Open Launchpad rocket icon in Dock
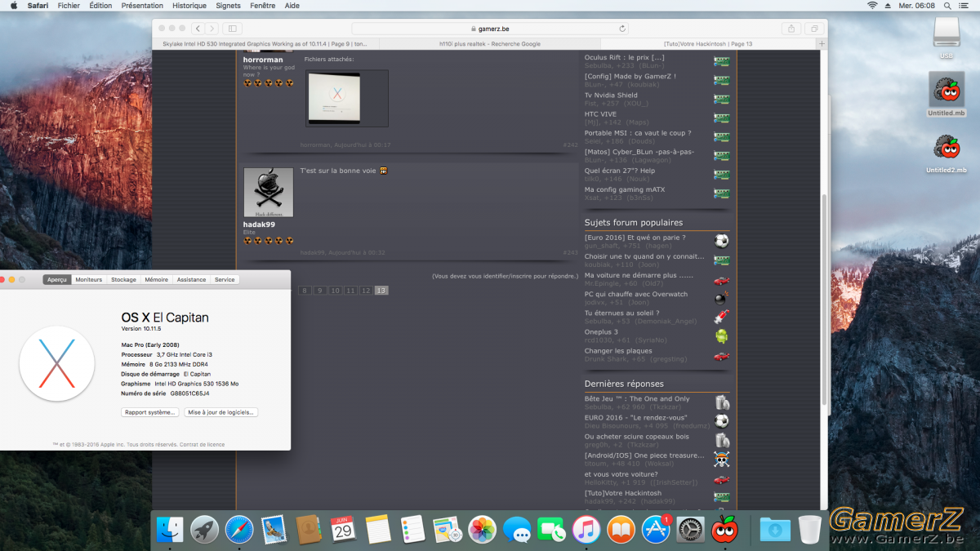Screen dimensions: 980x551 point(204,530)
